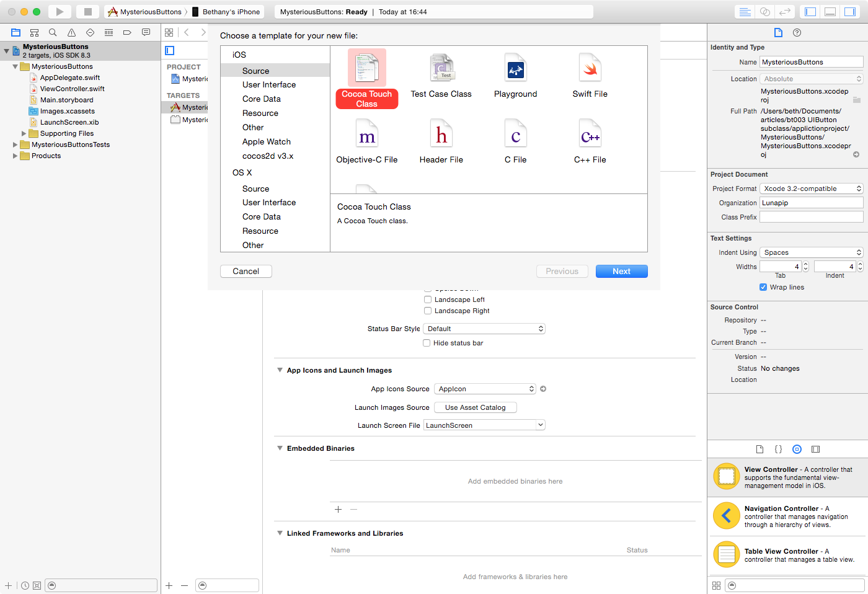
Task: Run the project with the Play button
Action: coord(60,12)
